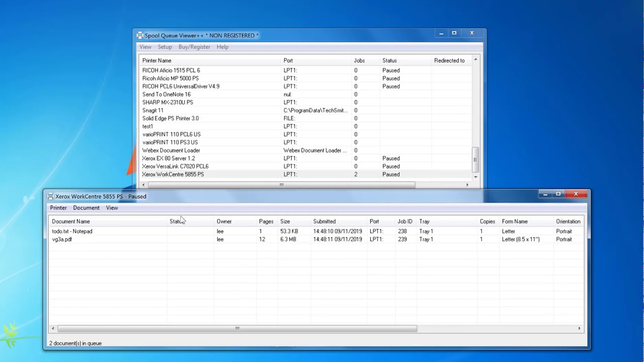Open the Document menu in the queue window
The image size is (644, 362).
[x=86, y=208]
